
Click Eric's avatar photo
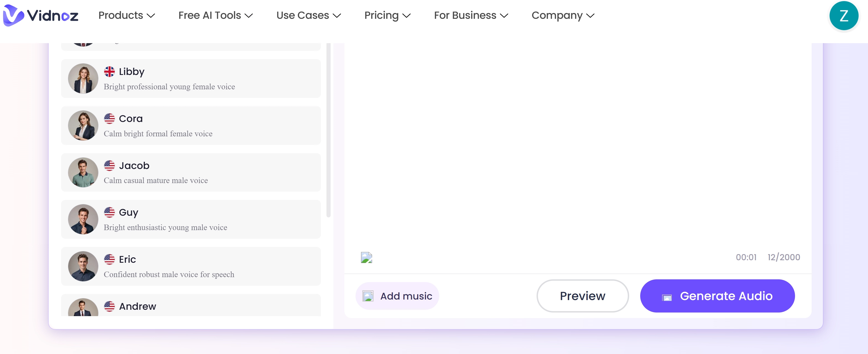pyautogui.click(x=83, y=266)
